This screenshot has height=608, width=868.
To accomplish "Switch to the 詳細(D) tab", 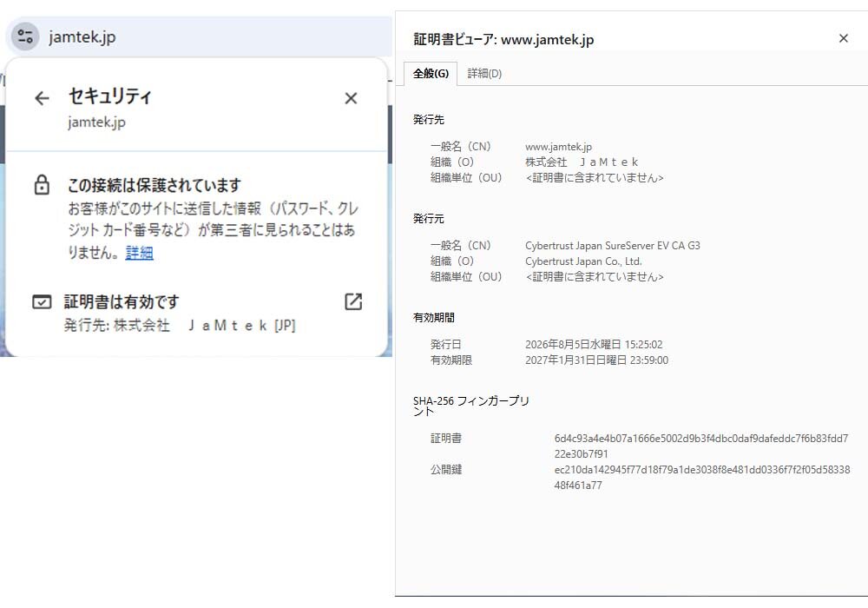I will [484, 74].
